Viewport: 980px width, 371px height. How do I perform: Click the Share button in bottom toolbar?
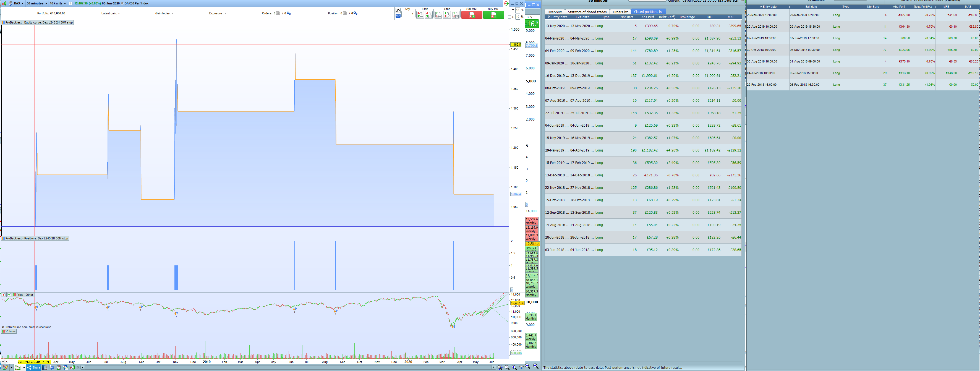(33, 368)
